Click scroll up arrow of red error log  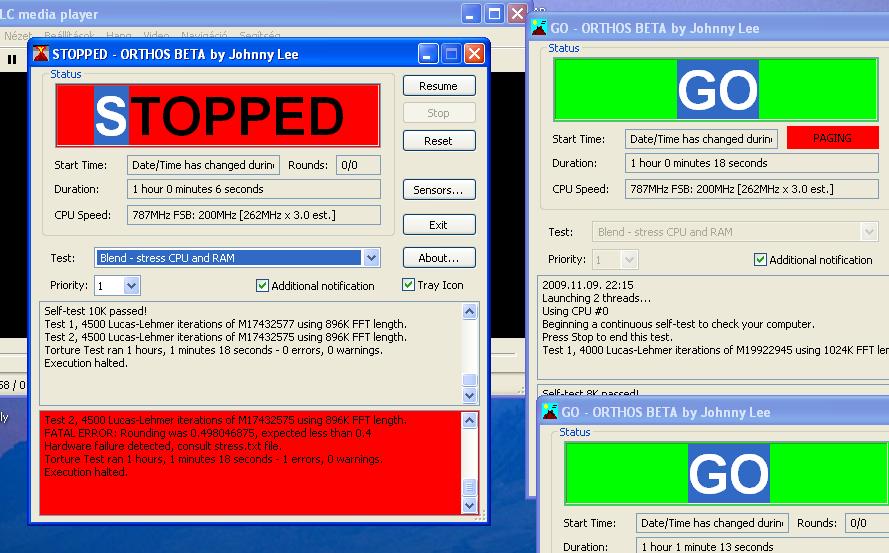click(x=469, y=420)
